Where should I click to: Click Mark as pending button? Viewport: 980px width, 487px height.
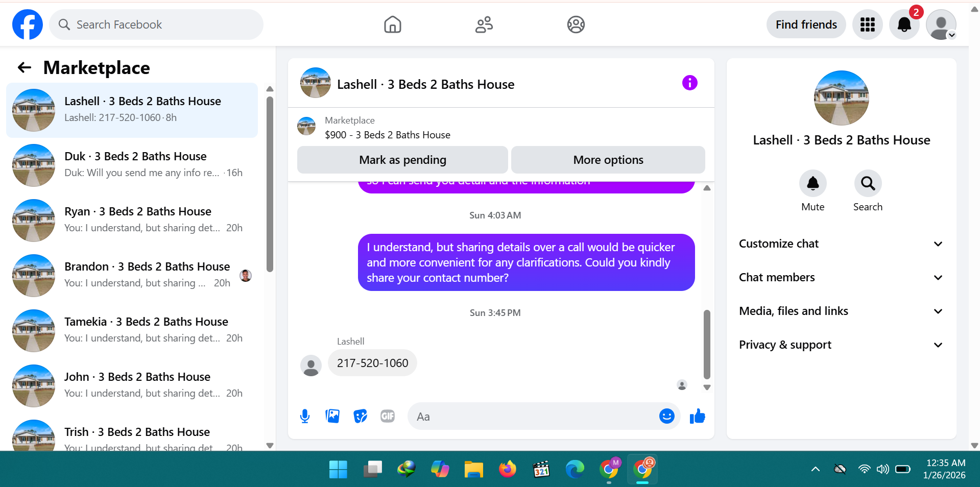402,160
